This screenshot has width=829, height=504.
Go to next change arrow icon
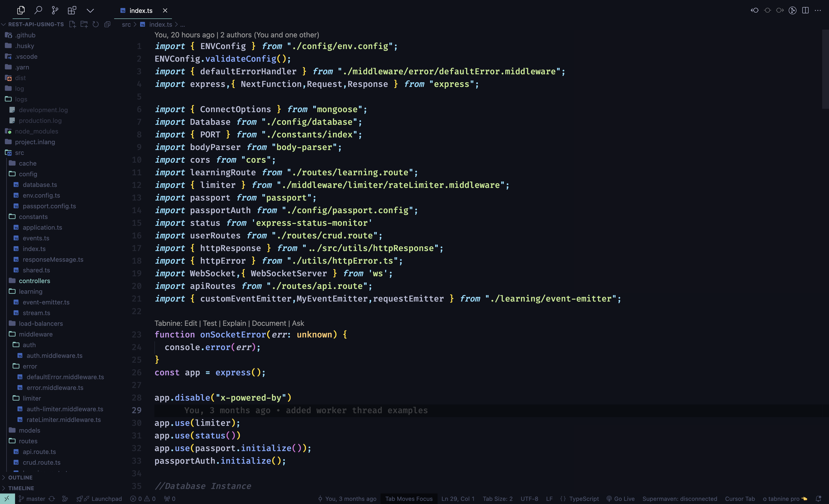780,10
